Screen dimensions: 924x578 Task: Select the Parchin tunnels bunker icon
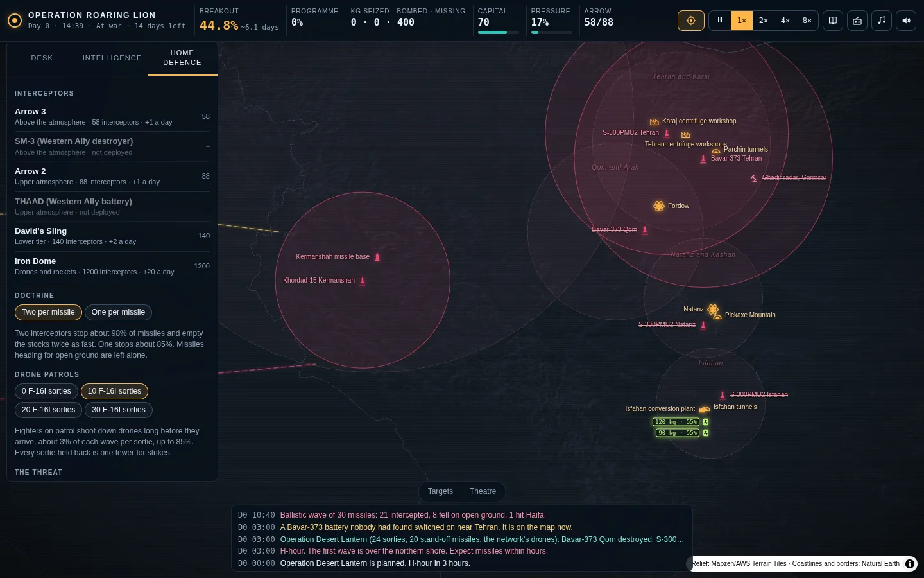(716, 151)
